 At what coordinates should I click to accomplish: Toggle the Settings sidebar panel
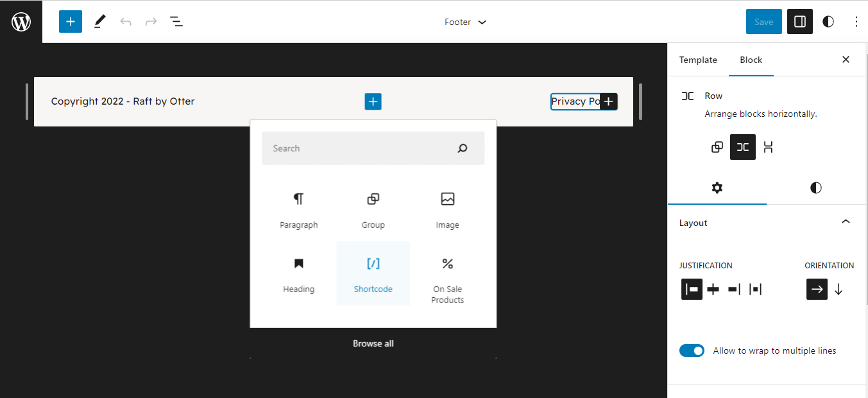click(799, 21)
